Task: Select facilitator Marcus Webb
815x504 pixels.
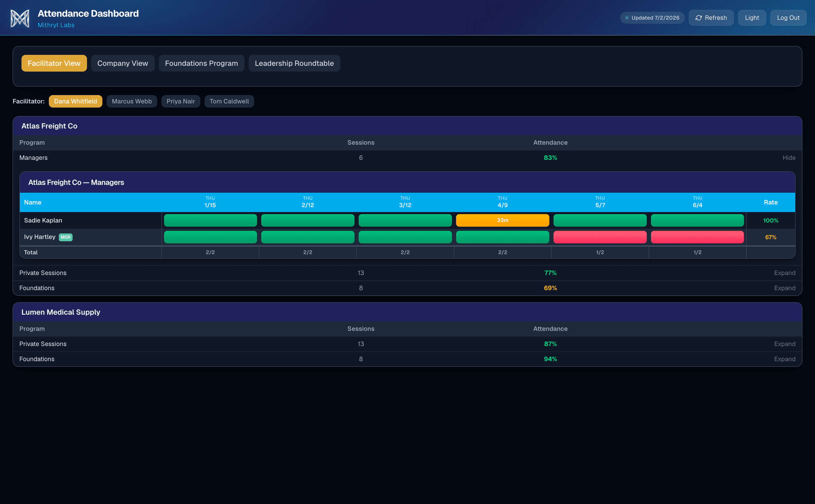Action: point(132,101)
